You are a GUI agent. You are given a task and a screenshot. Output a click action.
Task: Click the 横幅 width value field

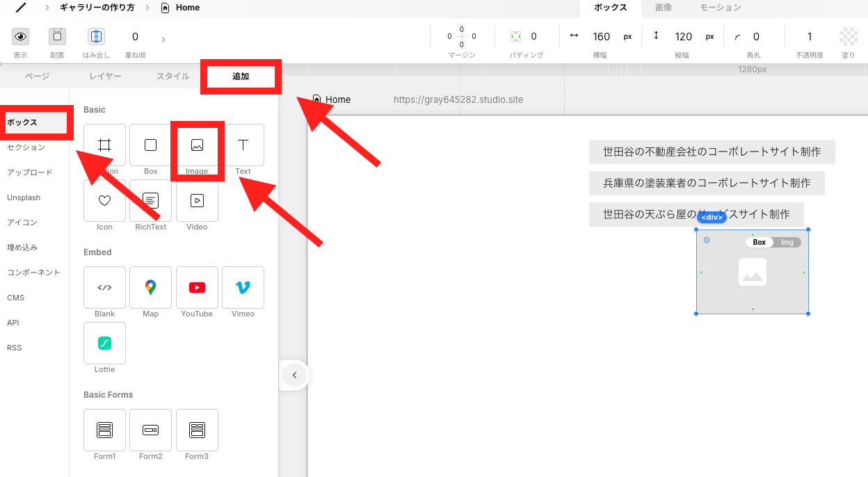pos(601,37)
